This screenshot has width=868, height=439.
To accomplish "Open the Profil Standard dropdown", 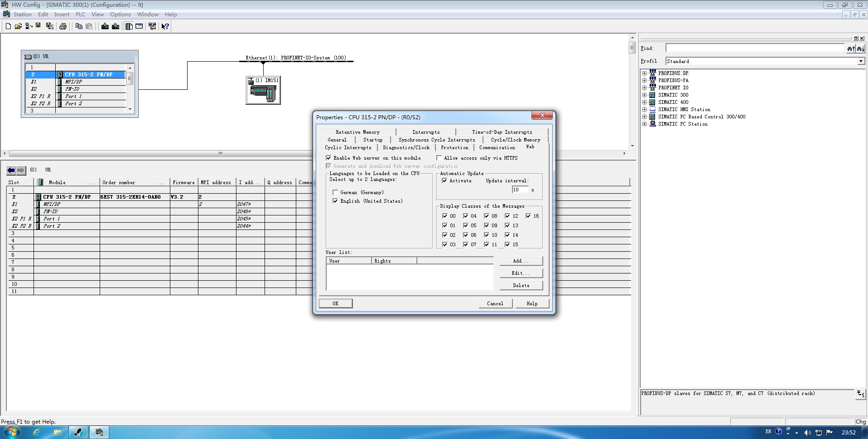I will 861,61.
